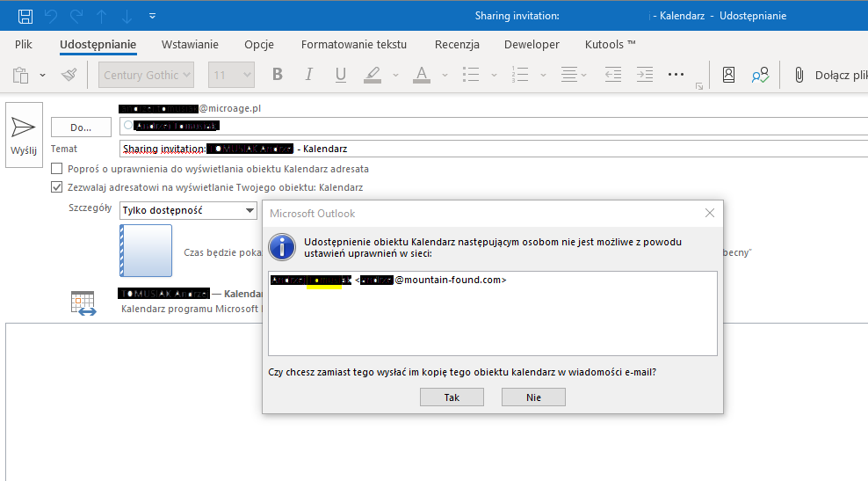
Task: Click the blue information icon in dialog
Action: click(282, 247)
